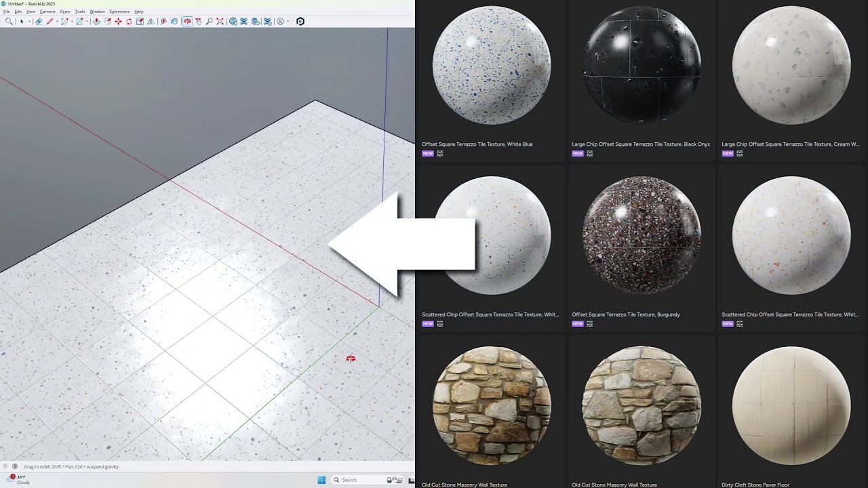Click the user account icon
868x488 pixels.
[280, 22]
